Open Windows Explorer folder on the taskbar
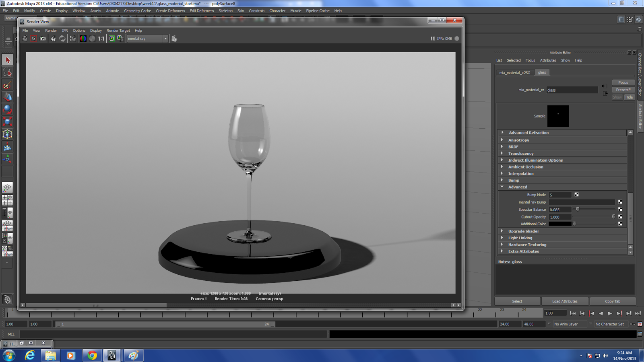Screen dimensions: 644x362 tap(50, 356)
